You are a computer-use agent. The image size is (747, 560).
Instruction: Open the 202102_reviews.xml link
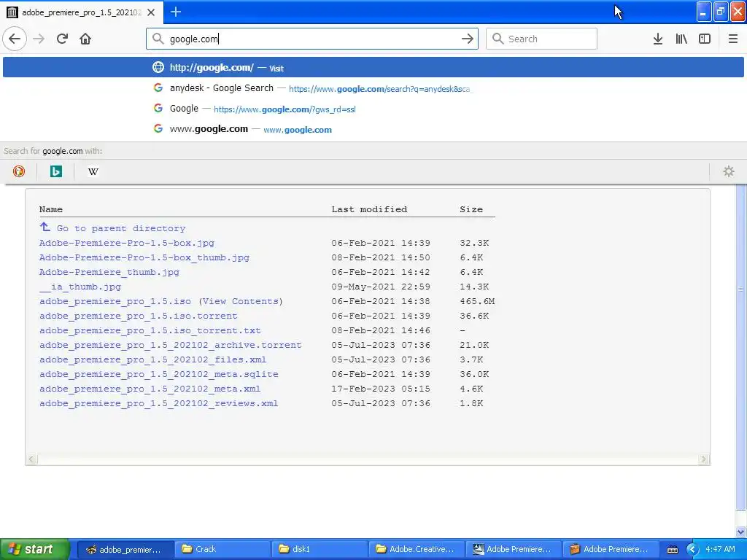coord(158,403)
